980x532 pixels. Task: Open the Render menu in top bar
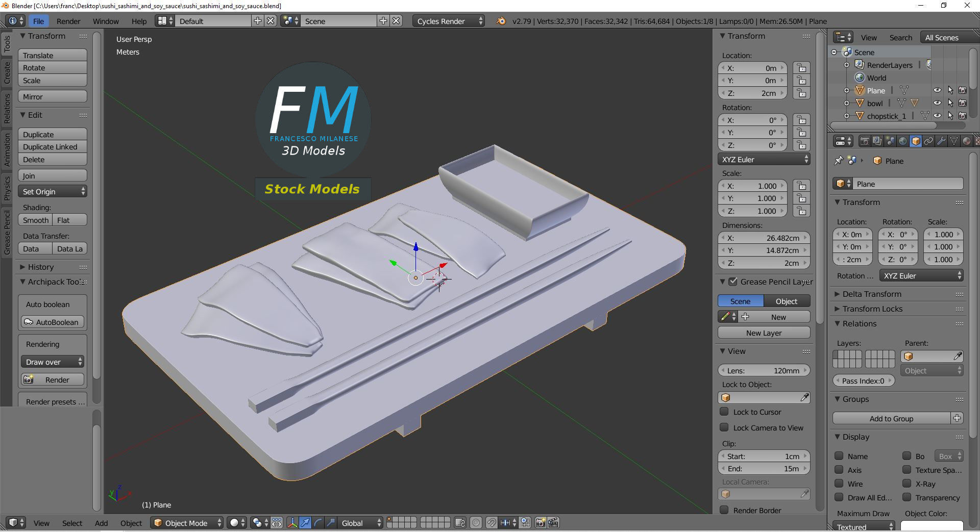[x=68, y=21]
